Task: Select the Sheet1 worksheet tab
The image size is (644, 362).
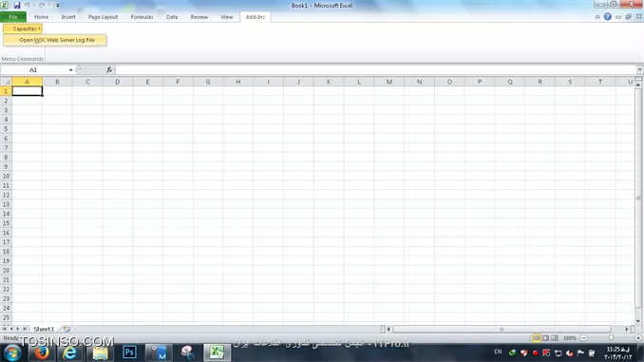Action: point(44,329)
